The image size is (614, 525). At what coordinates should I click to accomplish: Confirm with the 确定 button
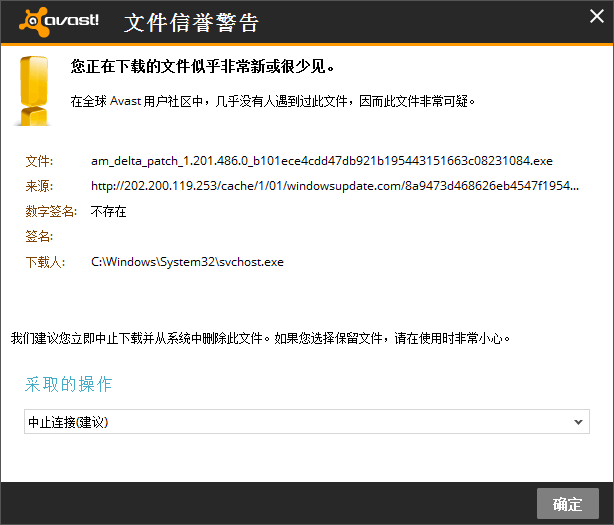pyautogui.click(x=567, y=503)
